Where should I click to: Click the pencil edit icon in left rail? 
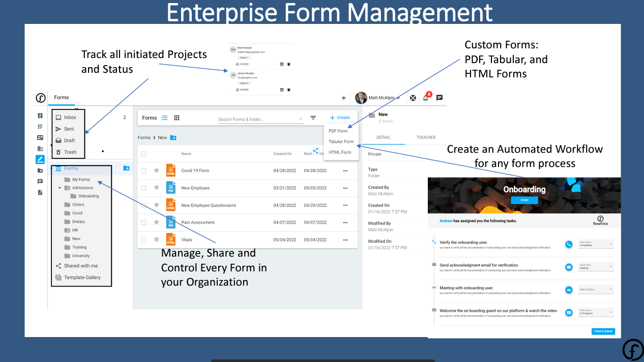[x=40, y=159]
